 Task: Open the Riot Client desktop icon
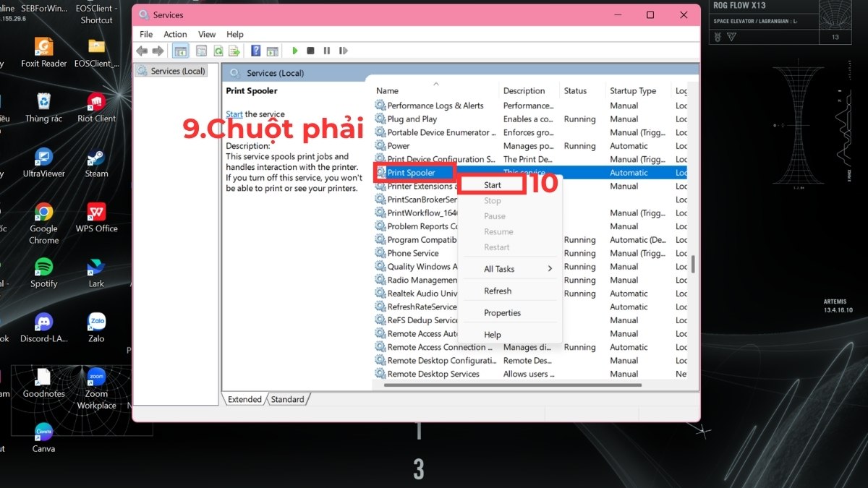coord(96,107)
